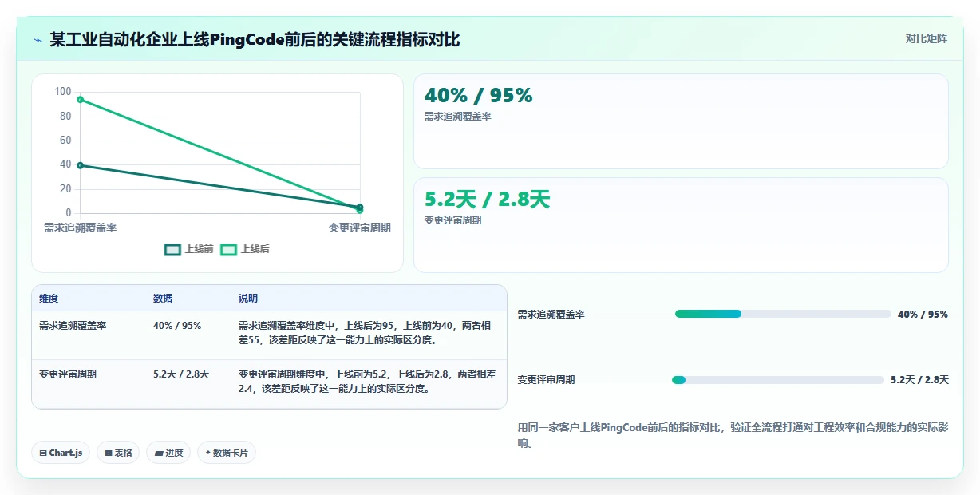Click the 变更评审周期 x-axis label on chart
Viewport: 980px width, 495px height.
click(x=360, y=228)
